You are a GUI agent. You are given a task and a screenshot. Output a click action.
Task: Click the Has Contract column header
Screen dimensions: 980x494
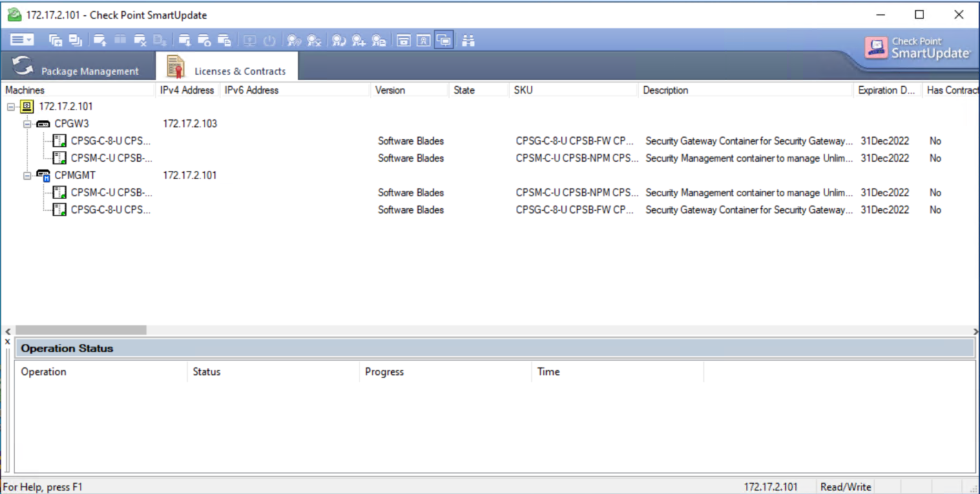point(951,90)
